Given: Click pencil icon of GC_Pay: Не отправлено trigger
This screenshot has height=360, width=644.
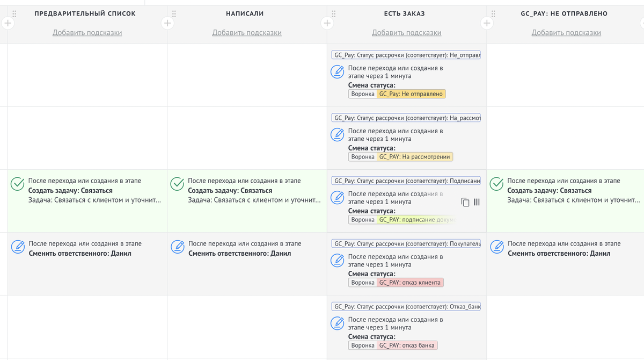Looking at the screenshot, I should 337,72.
